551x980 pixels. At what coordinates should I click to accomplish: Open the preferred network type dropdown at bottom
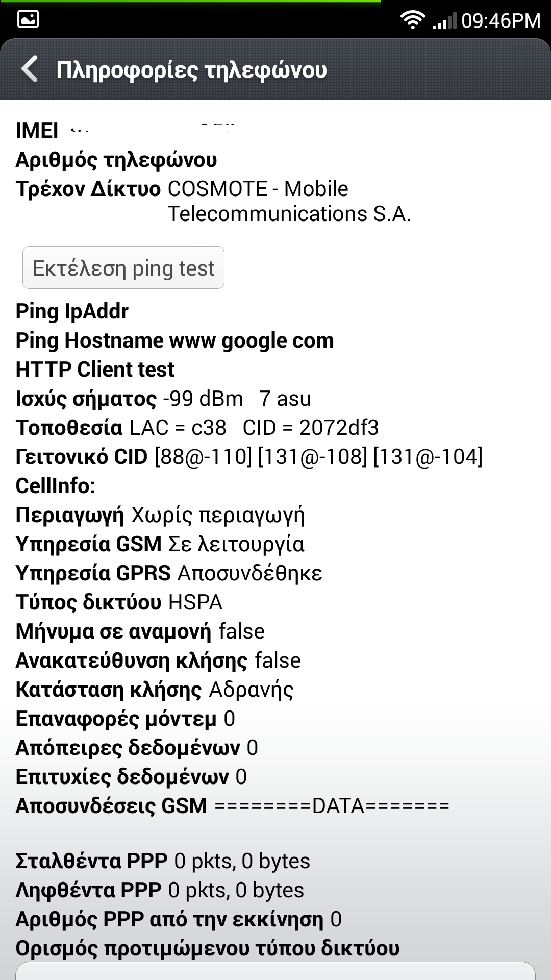coord(275,971)
